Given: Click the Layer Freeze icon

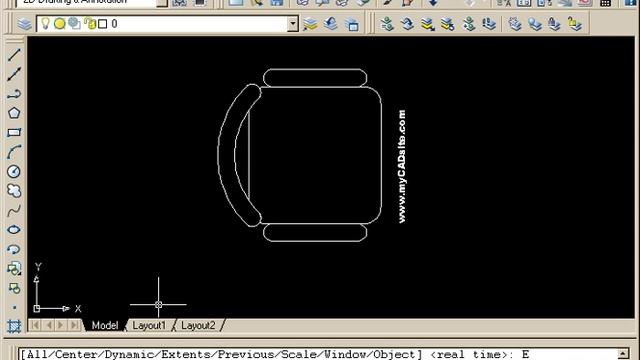Looking at the screenshot, I should point(515,24).
